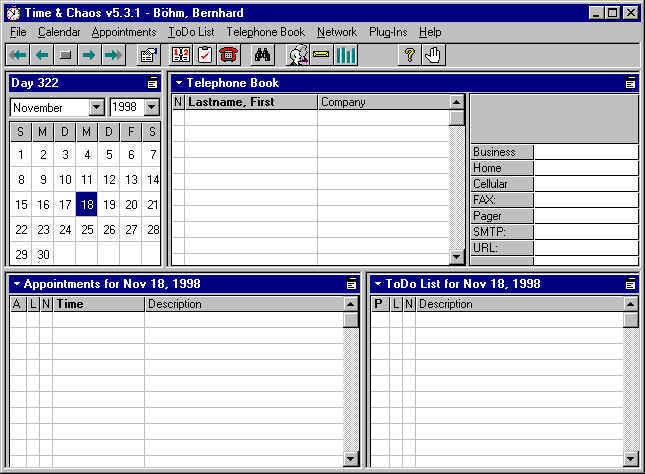This screenshot has width=645, height=474.
Task: Click the binoculars search icon
Action: click(x=262, y=55)
